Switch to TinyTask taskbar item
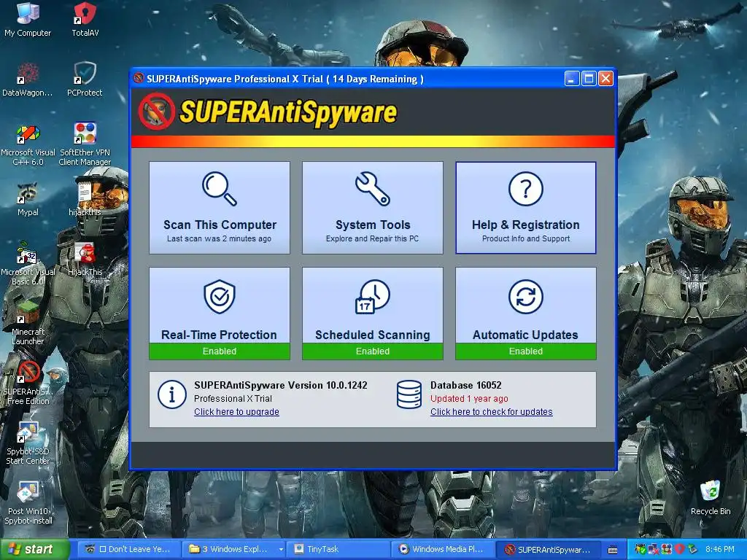 (x=339, y=549)
